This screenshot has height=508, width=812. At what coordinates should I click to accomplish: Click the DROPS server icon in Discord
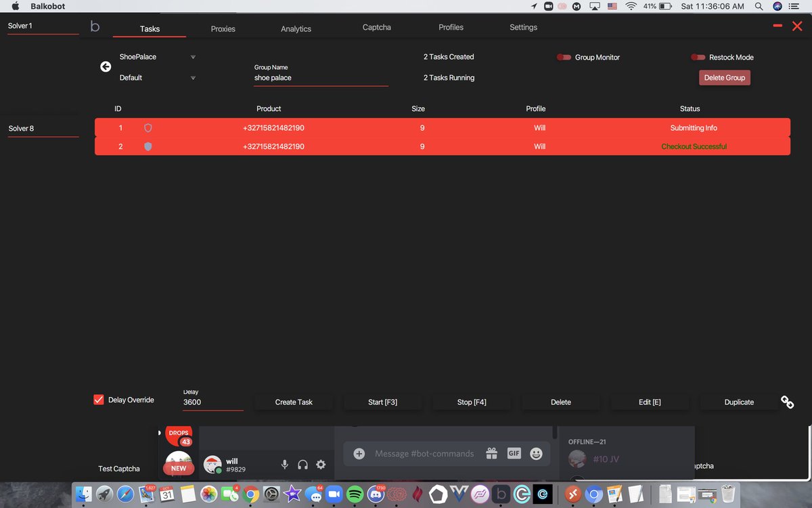click(179, 436)
